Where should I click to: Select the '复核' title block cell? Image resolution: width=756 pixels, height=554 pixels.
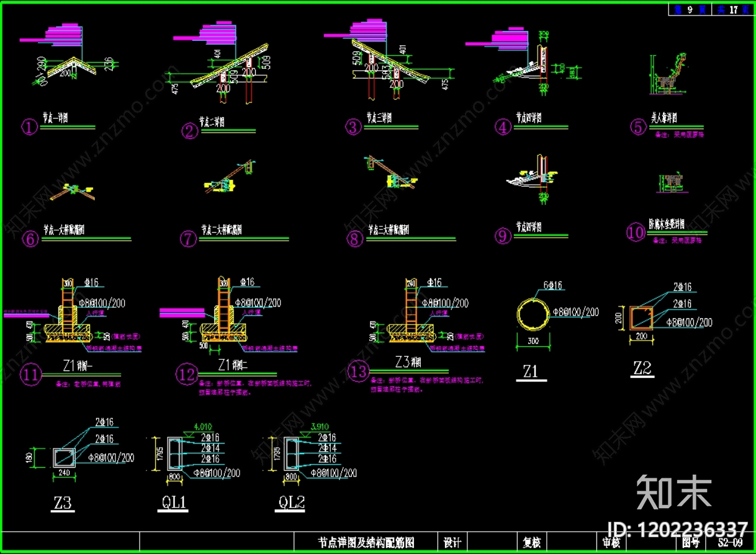[532, 543]
